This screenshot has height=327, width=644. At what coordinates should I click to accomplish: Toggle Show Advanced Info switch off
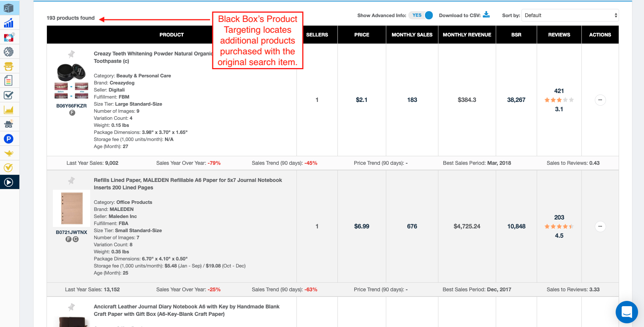point(422,15)
